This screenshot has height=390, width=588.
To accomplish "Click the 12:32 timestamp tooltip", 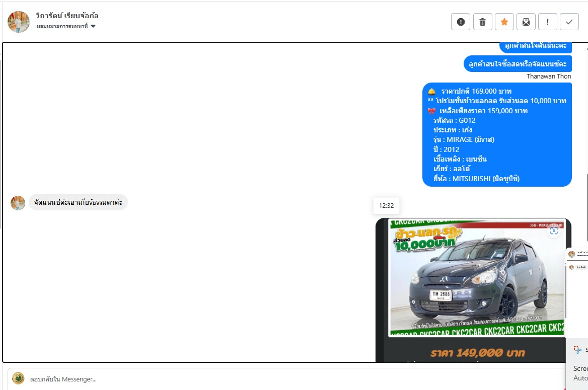I will pyautogui.click(x=386, y=205).
